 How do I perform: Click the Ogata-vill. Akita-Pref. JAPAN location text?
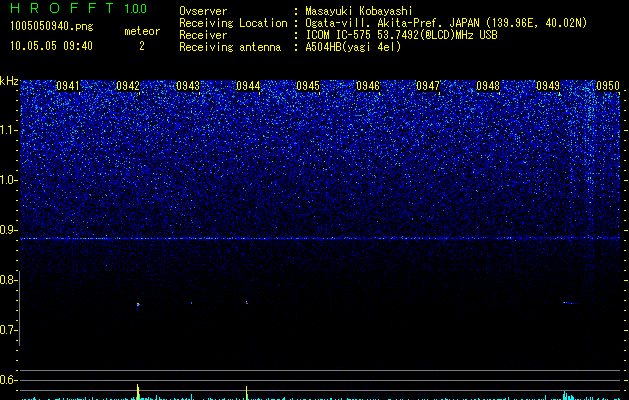coord(446,23)
